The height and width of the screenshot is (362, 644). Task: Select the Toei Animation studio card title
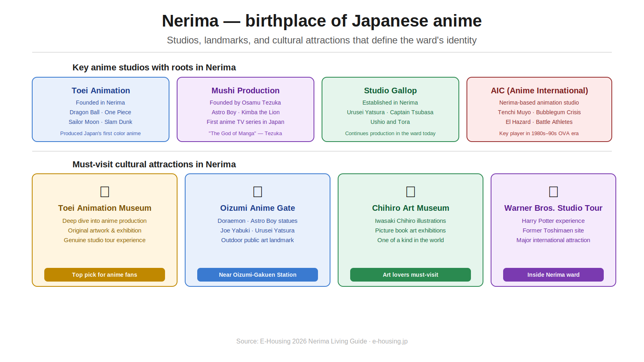click(x=101, y=90)
